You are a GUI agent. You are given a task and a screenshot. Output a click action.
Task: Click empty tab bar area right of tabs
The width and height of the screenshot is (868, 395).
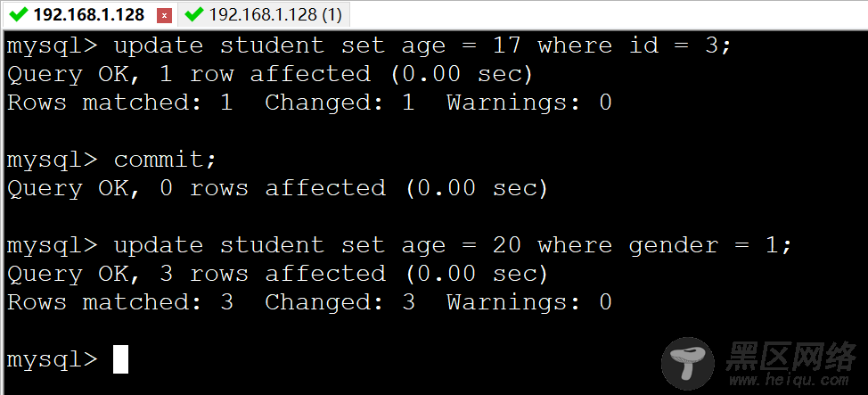coord(609,14)
